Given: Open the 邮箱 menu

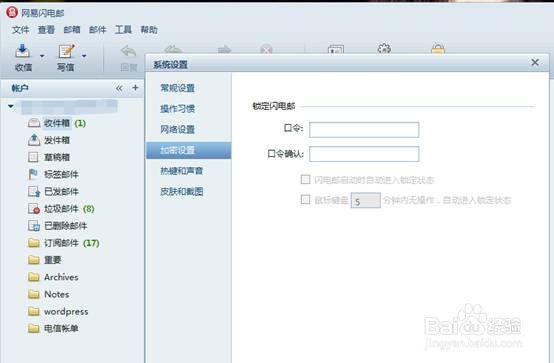Looking at the screenshot, I should [72, 30].
